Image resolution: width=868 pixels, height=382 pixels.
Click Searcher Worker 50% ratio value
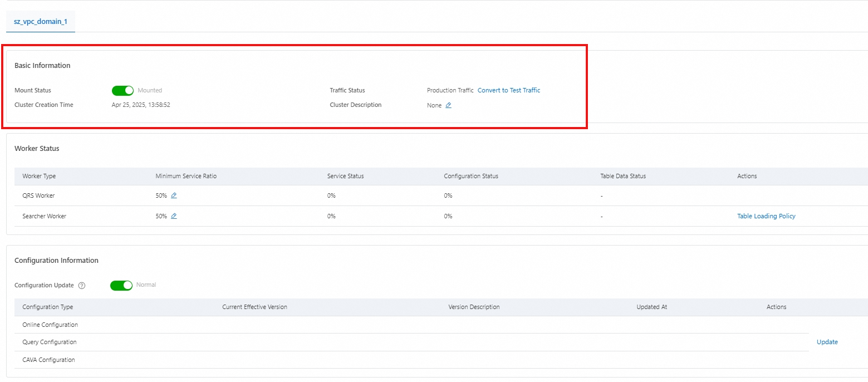click(x=161, y=216)
